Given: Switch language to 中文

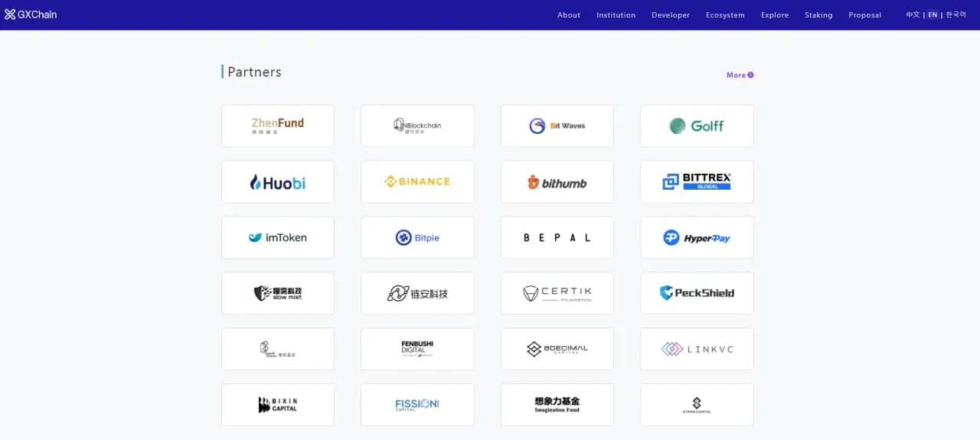Looking at the screenshot, I should [x=913, y=15].
